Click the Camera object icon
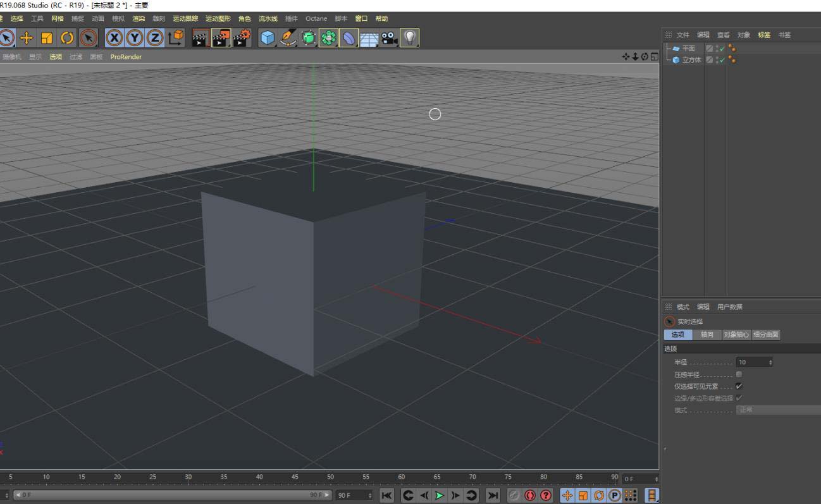Image resolution: width=821 pixels, height=504 pixels. click(389, 38)
